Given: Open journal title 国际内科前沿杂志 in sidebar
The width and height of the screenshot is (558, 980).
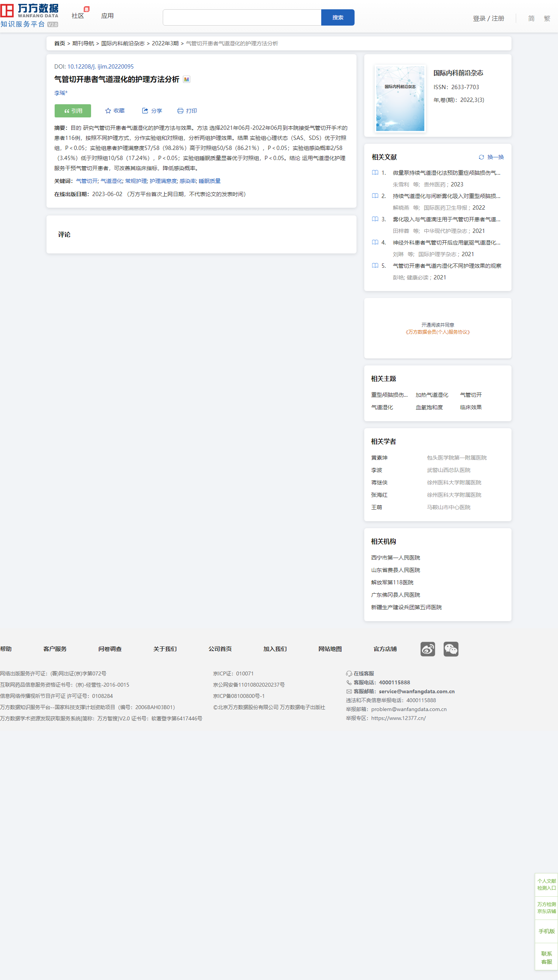Looking at the screenshot, I should pos(458,73).
